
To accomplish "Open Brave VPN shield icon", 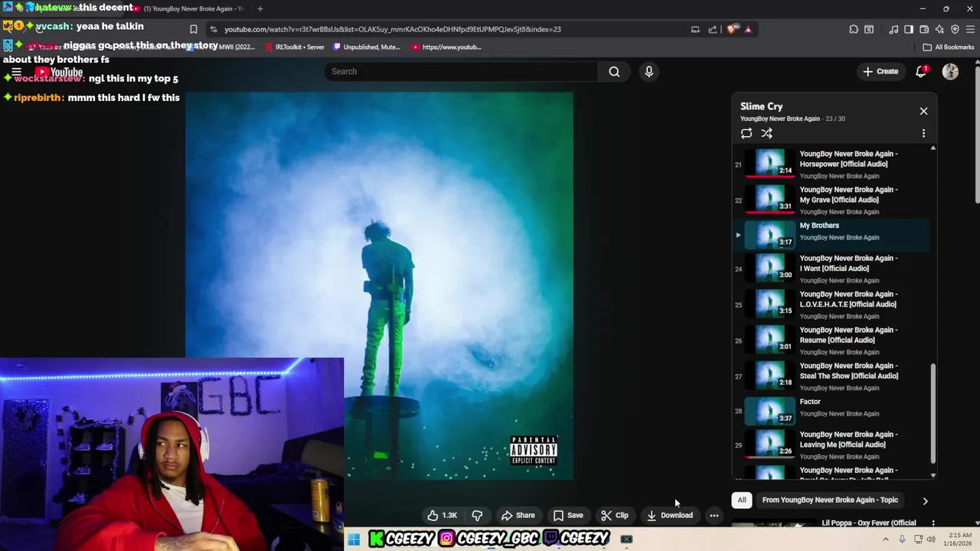I will pyautogui.click(x=955, y=29).
